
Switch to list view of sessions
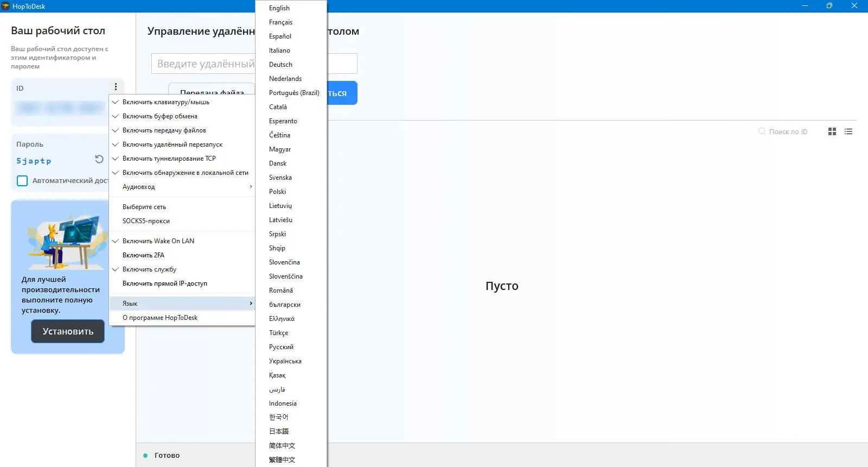click(x=848, y=131)
